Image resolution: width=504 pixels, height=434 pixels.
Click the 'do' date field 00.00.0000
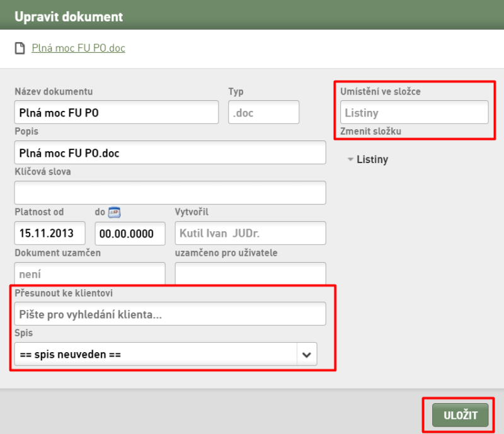point(130,234)
